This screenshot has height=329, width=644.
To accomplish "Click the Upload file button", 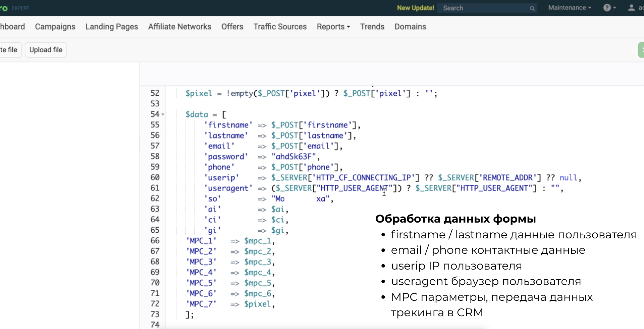I will tap(46, 49).
